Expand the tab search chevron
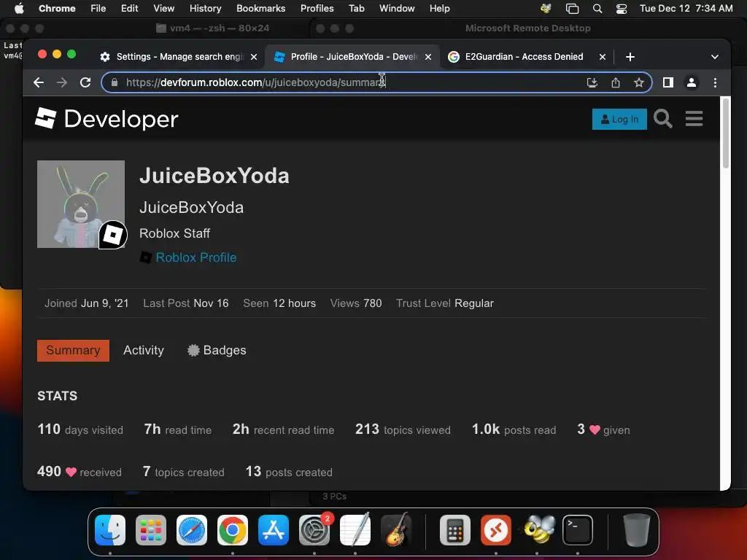The height and width of the screenshot is (560, 747). click(715, 57)
